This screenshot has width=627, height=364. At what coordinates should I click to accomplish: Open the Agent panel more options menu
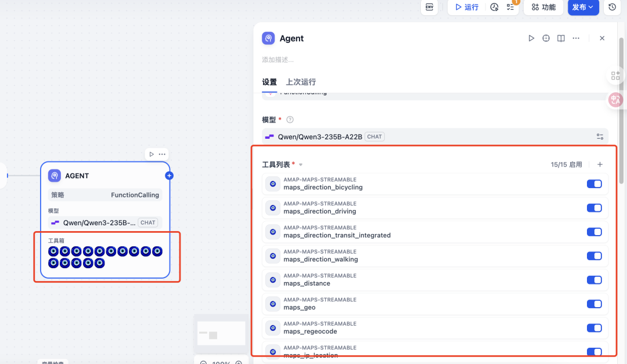[576, 38]
